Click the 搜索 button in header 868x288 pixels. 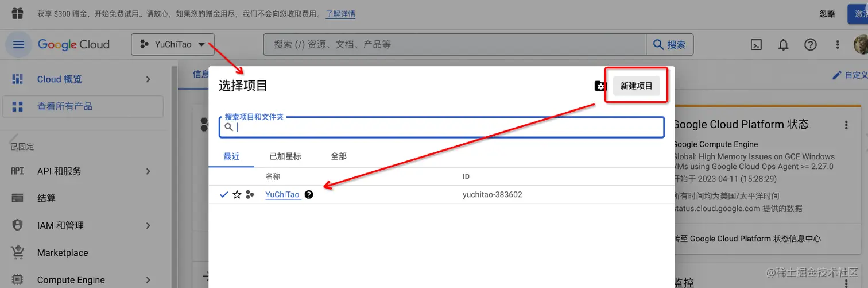coord(669,44)
